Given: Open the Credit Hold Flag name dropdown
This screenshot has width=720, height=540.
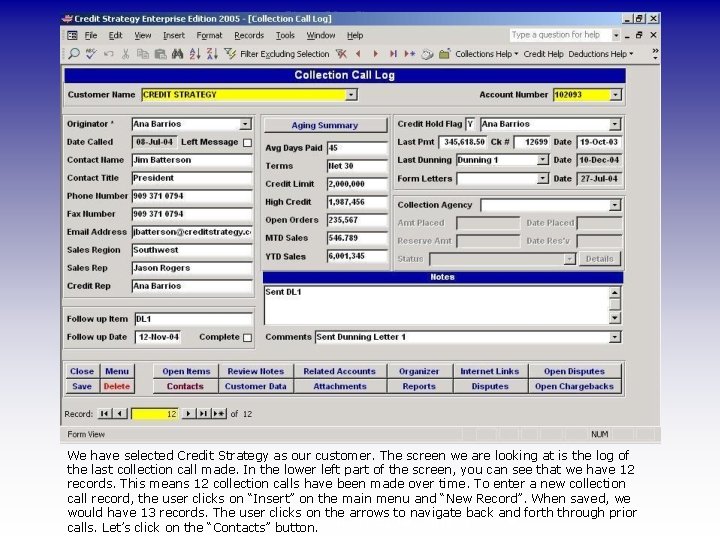Looking at the screenshot, I should pyautogui.click(x=615, y=124).
